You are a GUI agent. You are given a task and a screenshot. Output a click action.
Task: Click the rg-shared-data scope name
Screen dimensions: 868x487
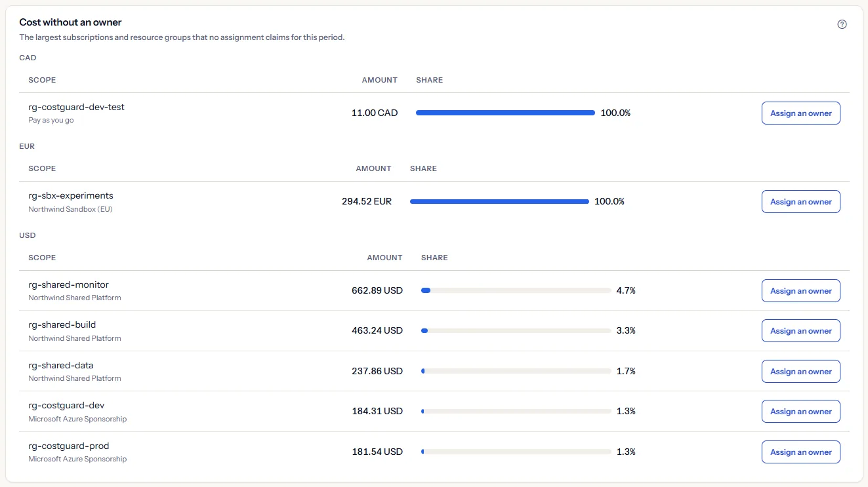[x=61, y=365]
